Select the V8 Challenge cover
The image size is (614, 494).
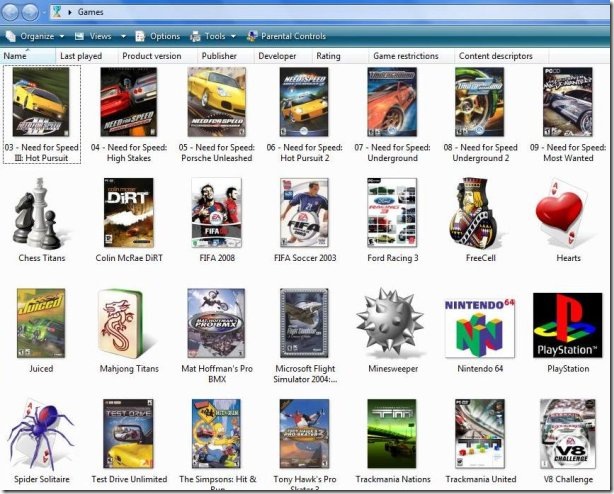[568, 434]
